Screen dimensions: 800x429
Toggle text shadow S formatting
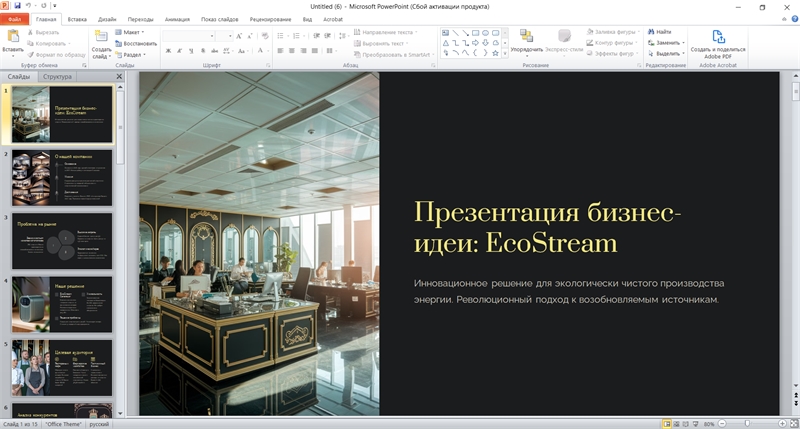click(x=203, y=51)
